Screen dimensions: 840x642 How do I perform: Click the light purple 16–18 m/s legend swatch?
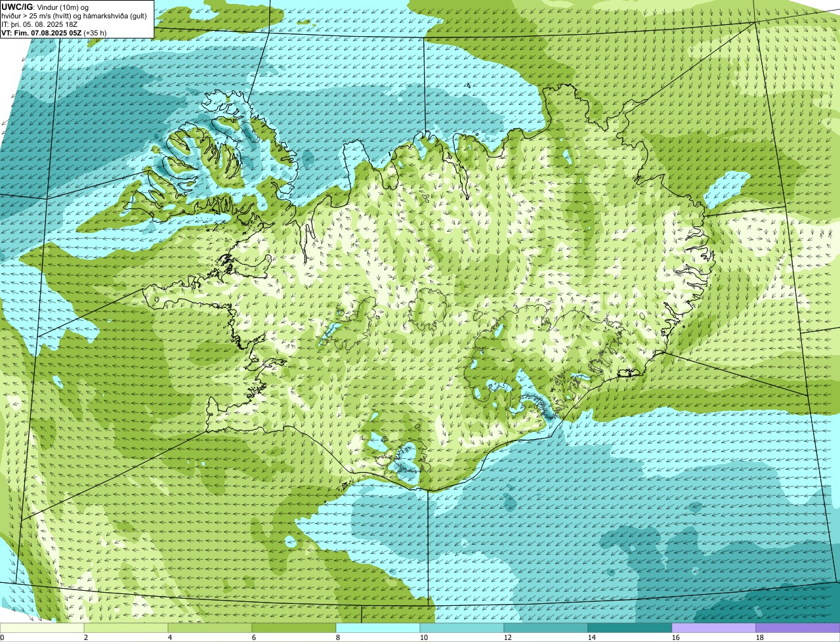(714, 628)
